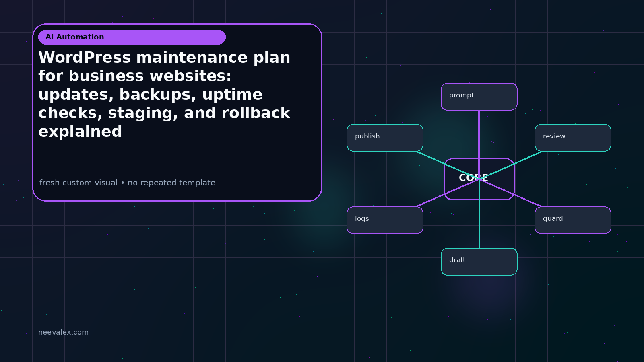Select the logs node box
The width and height of the screenshot is (644, 362).
click(x=385, y=220)
